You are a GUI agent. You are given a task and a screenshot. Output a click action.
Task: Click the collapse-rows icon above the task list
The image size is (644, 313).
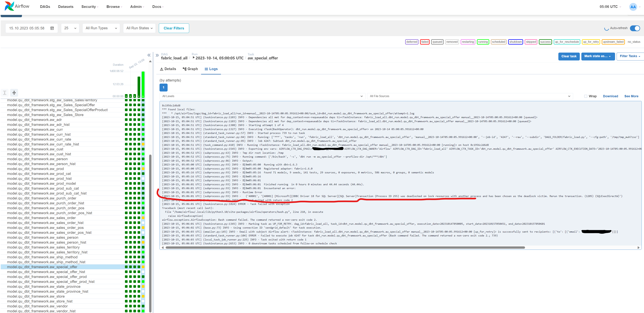14,93
